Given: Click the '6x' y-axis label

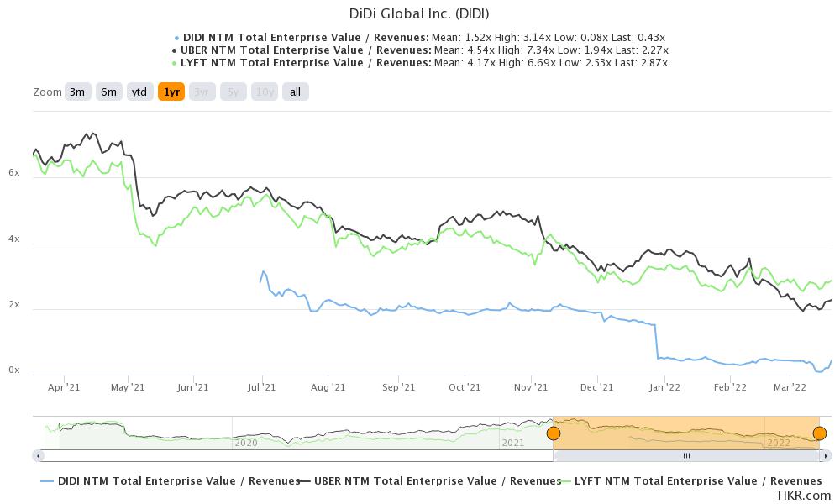Looking at the screenshot, I should (14, 172).
